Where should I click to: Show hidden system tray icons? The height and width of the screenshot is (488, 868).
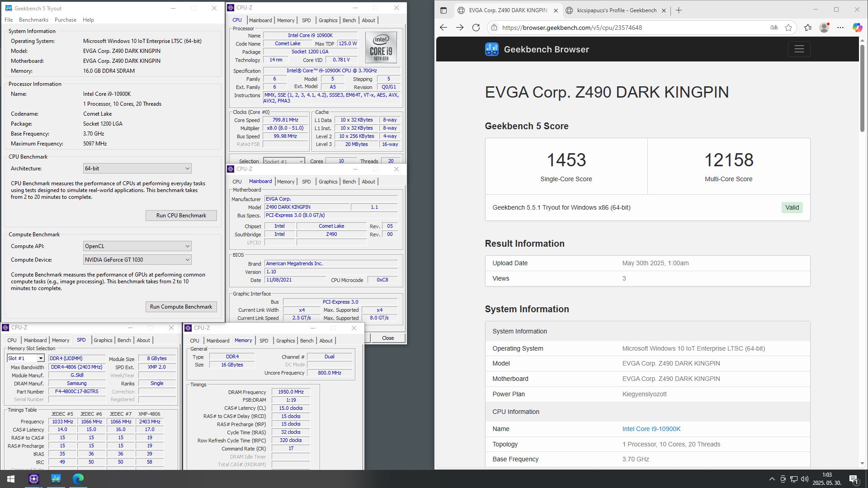pyautogui.click(x=772, y=479)
